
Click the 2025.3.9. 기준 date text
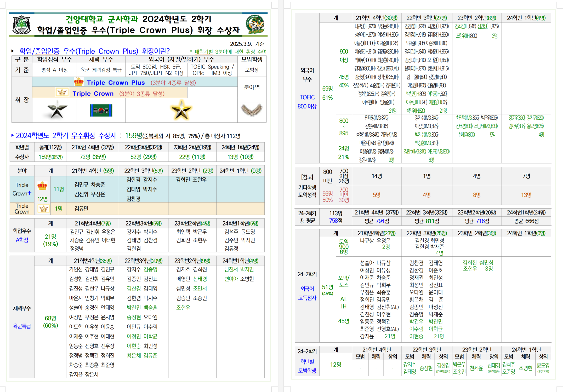(x=247, y=44)
